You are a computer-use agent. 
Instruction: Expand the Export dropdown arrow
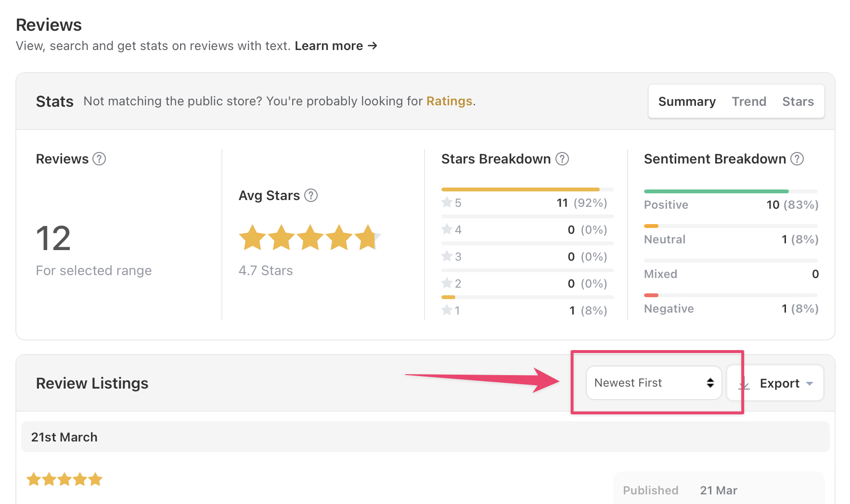click(x=810, y=384)
